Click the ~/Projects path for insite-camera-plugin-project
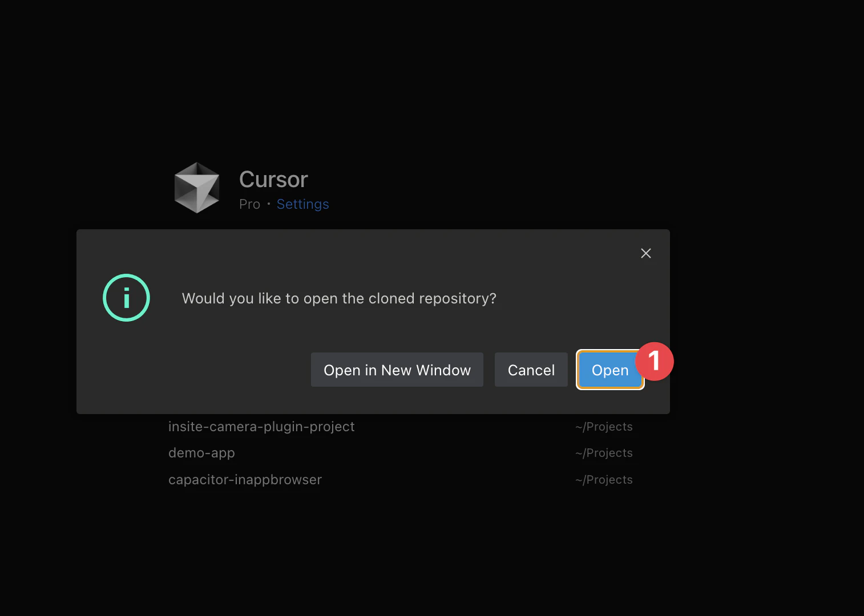Screen dimensions: 864x616 [x=604, y=426]
